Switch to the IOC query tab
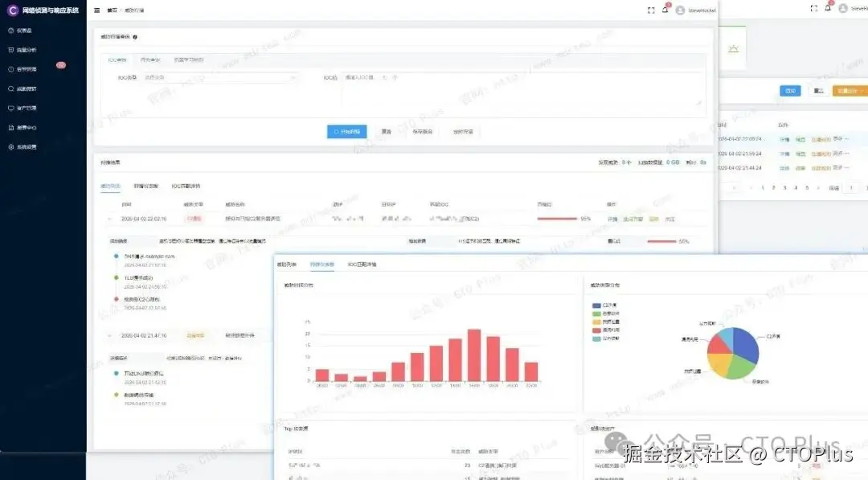This screenshot has width=868, height=480. [x=117, y=59]
